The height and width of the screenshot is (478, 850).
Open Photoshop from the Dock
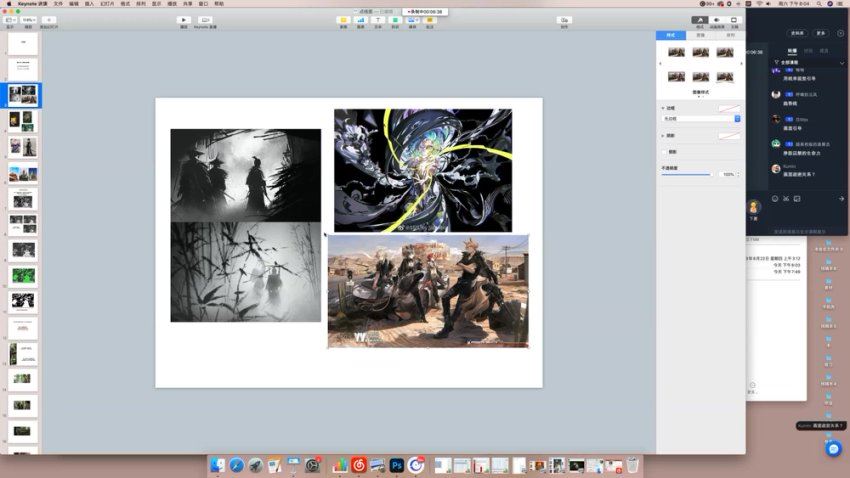tap(397, 465)
